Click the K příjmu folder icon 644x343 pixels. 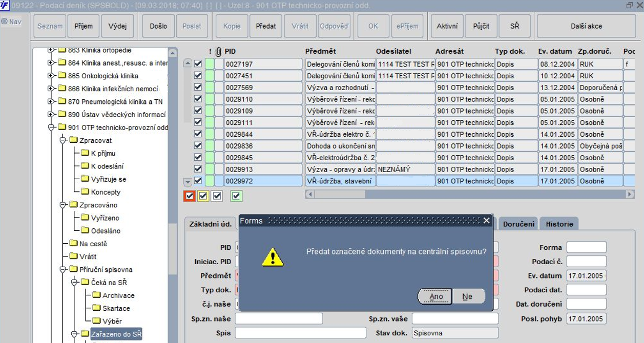pos(85,153)
